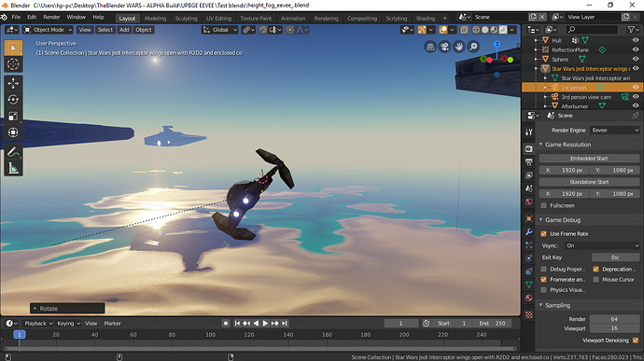The width and height of the screenshot is (644, 361).
Task: Open the Object Mode dropdown
Action: pyautogui.click(x=48, y=30)
